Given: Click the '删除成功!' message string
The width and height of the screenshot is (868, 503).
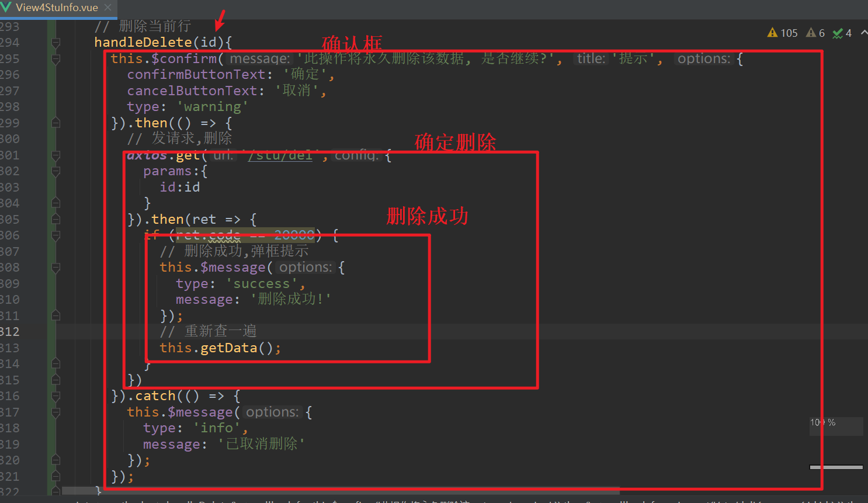Looking at the screenshot, I should pos(291,300).
